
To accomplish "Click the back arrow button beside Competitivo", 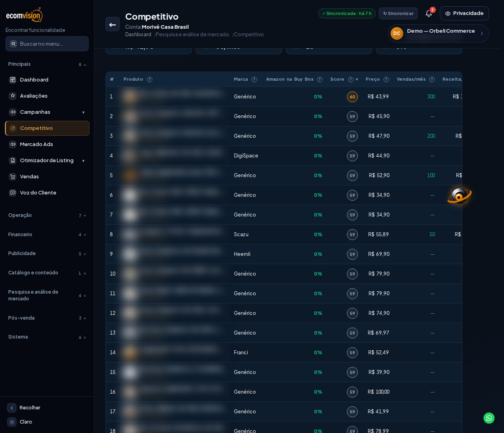I will click(113, 24).
